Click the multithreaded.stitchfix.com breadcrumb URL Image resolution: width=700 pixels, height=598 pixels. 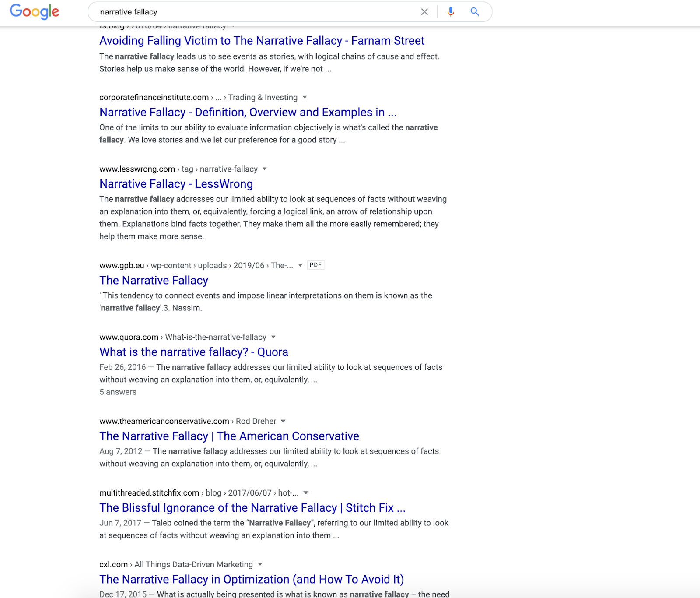pos(199,493)
